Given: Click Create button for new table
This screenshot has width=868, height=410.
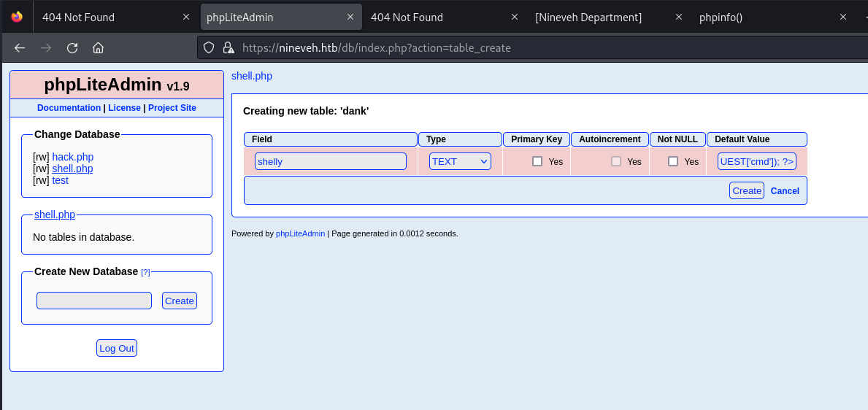Looking at the screenshot, I should (746, 190).
